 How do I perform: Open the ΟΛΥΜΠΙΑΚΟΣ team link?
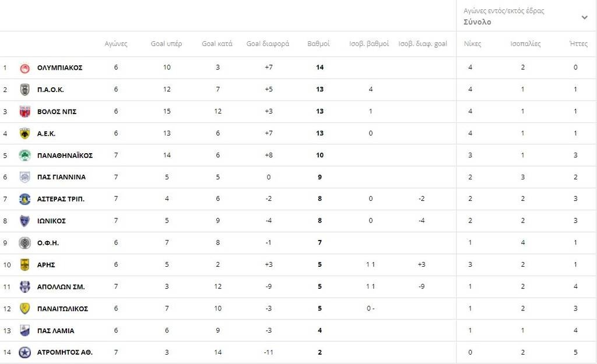[59, 68]
